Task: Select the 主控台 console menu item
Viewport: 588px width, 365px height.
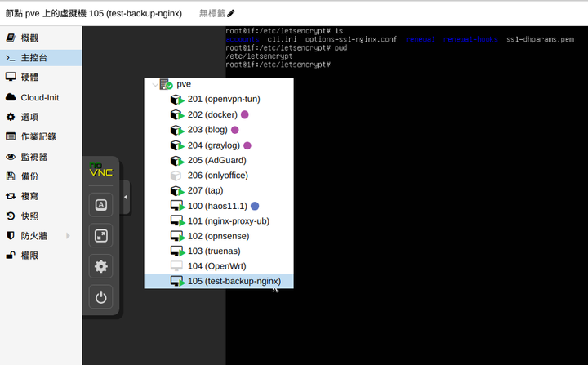Action: [41, 58]
